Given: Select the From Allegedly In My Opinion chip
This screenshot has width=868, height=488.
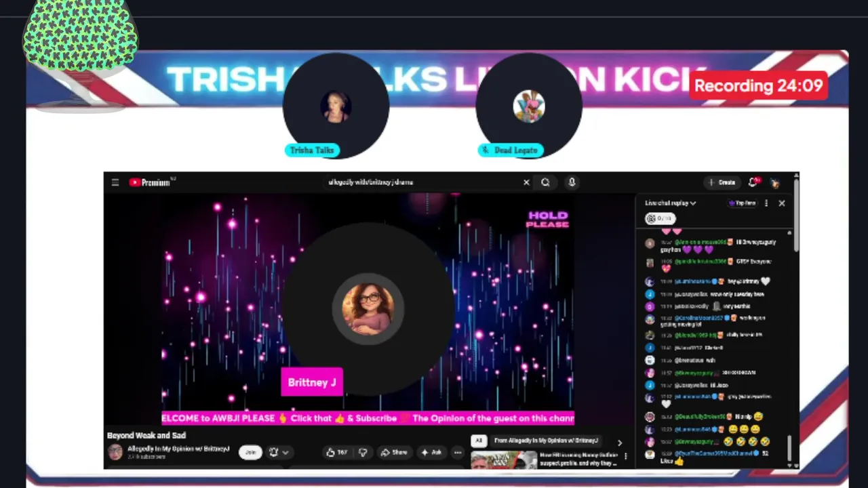Looking at the screenshot, I should pos(547,441).
